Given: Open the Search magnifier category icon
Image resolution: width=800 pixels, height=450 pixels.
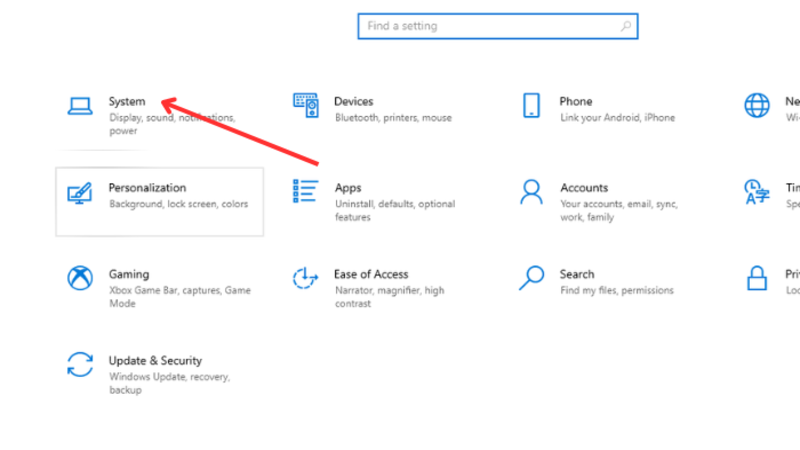Looking at the screenshot, I should point(531,278).
